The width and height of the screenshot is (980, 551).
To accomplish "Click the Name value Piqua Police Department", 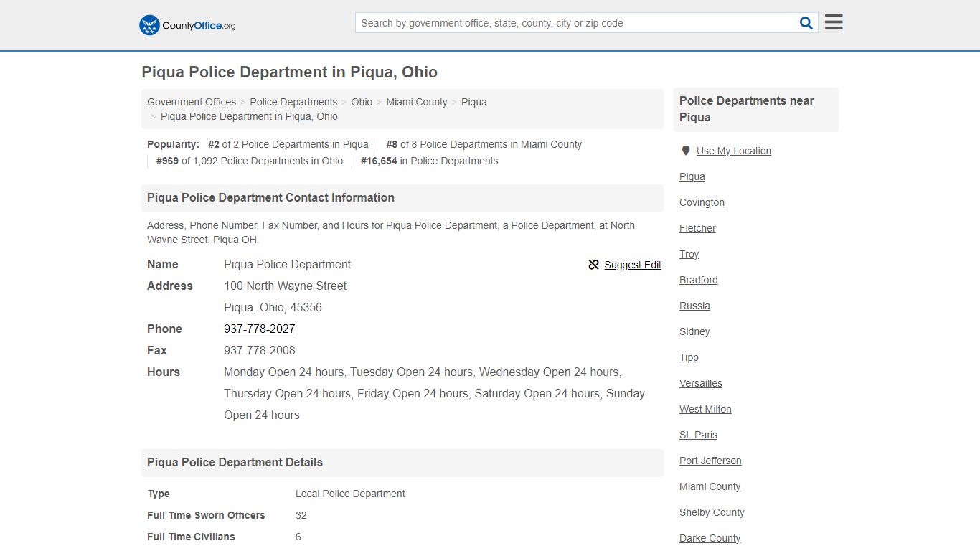I will pos(287,264).
